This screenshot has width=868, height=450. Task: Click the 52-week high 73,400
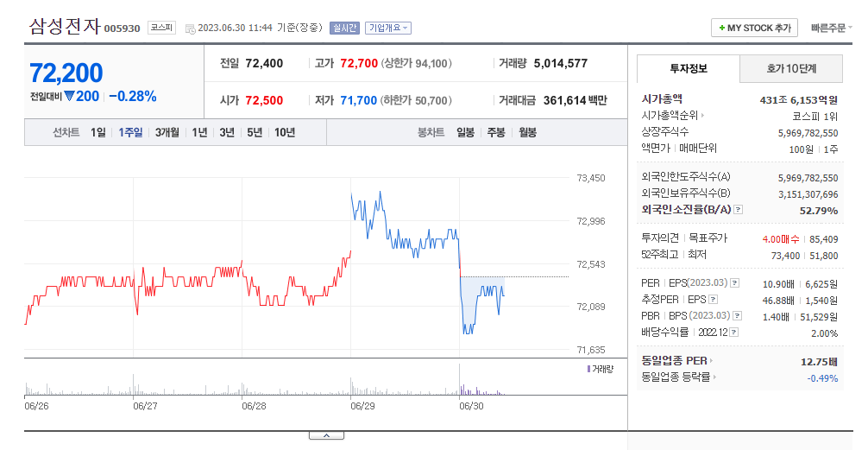pos(785,256)
